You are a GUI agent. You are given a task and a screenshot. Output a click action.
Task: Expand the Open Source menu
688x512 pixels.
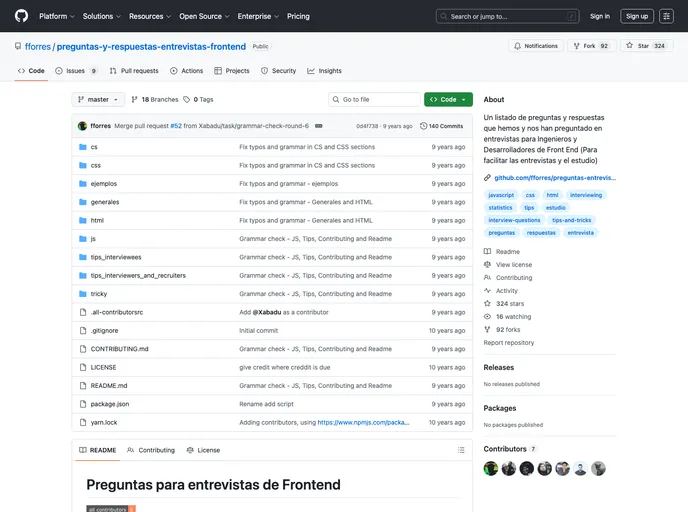[203, 16]
